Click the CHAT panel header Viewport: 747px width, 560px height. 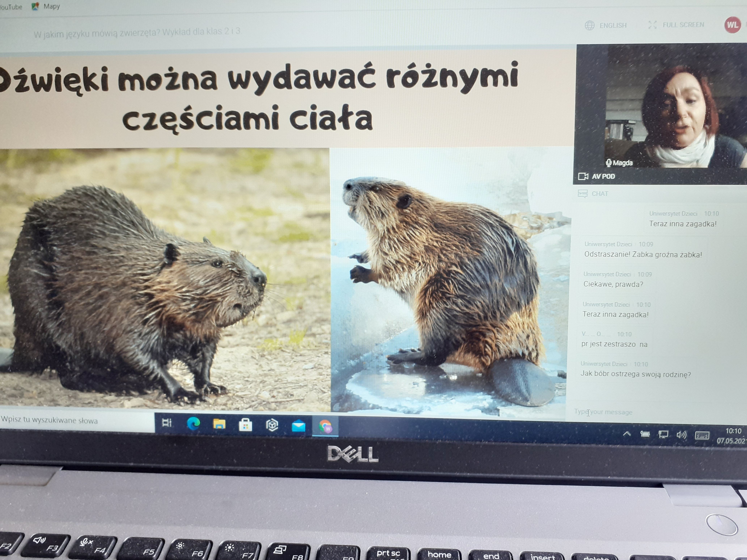pyautogui.click(x=600, y=194)
